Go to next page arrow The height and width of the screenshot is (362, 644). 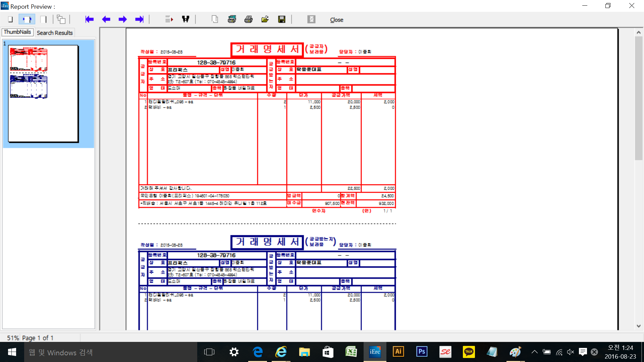click(x=123, y=19)
